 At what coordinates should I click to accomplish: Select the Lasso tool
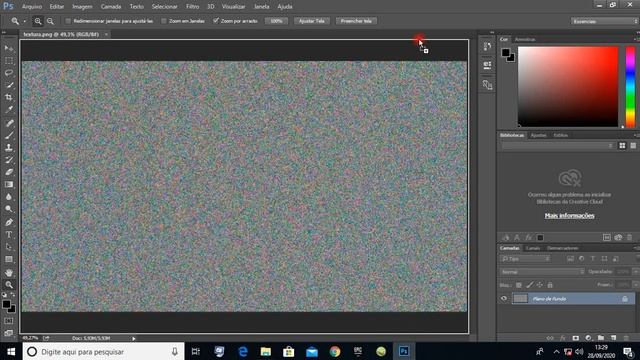click(9, 73)
